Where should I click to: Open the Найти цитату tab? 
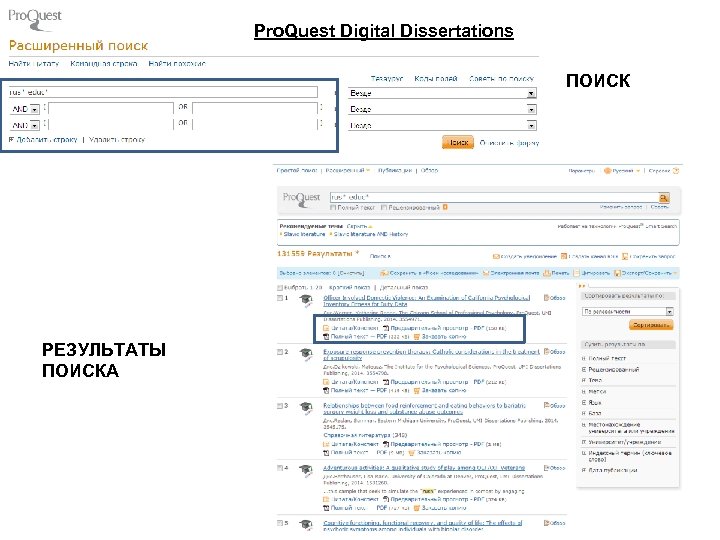point(34,63)
